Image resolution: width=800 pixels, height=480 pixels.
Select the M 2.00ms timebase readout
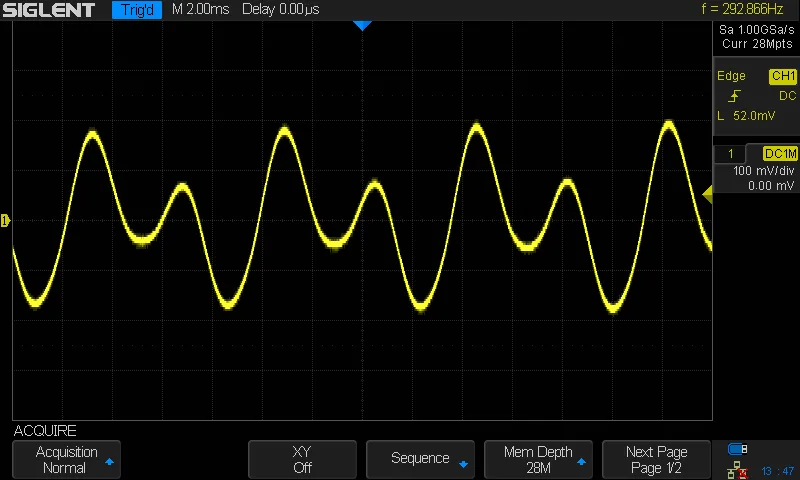click(x=201, y=9)
